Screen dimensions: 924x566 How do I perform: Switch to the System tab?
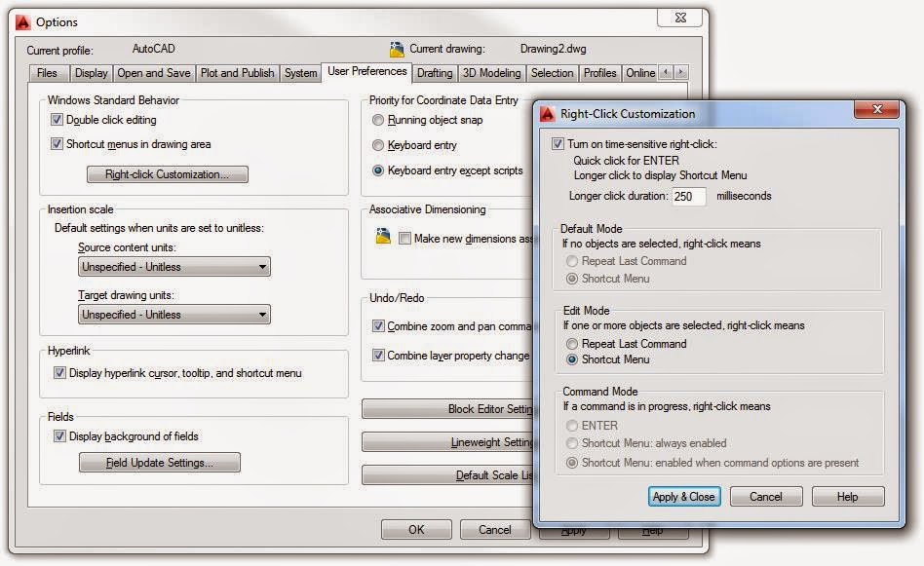point(300,73)
